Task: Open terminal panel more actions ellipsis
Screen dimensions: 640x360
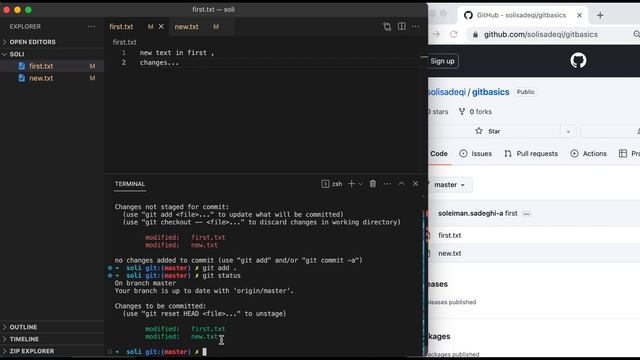Action: pyautogui.click(x=387, y=184)
